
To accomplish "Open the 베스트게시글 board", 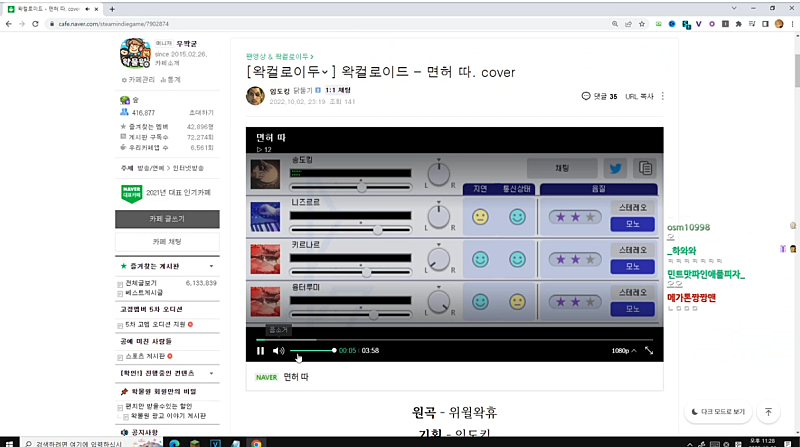I will pyautogui.click(x=144, y=293).
